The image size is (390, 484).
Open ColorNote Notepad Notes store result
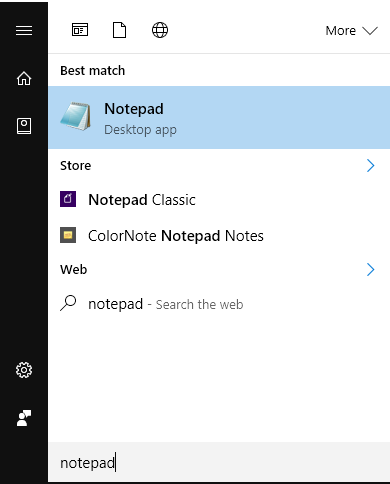tap(219, 236)
